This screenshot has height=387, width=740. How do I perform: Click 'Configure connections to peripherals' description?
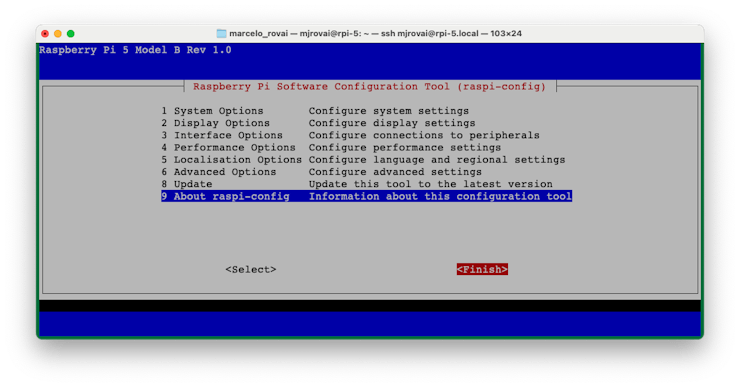coord(424,135)
